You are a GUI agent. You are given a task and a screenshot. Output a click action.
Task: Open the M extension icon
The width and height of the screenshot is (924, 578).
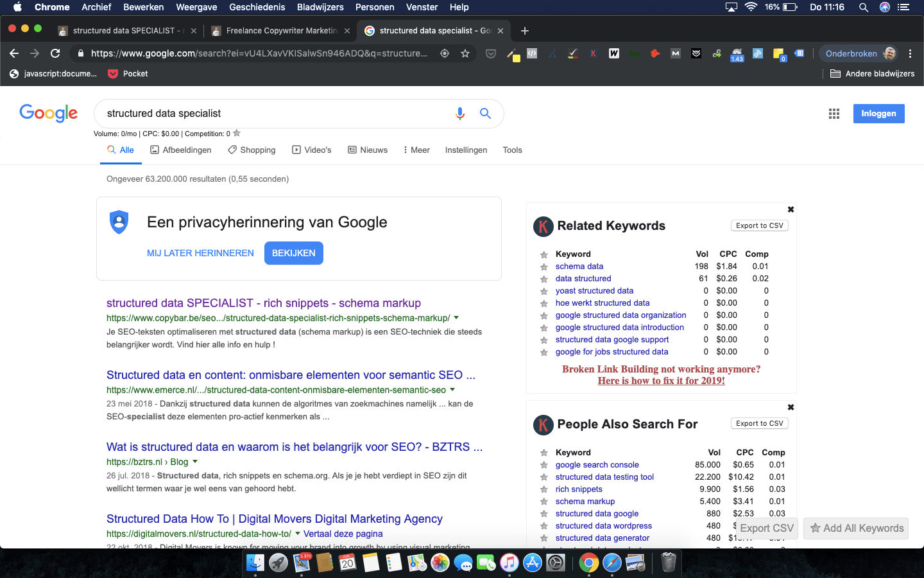click(x=676, y=53)
